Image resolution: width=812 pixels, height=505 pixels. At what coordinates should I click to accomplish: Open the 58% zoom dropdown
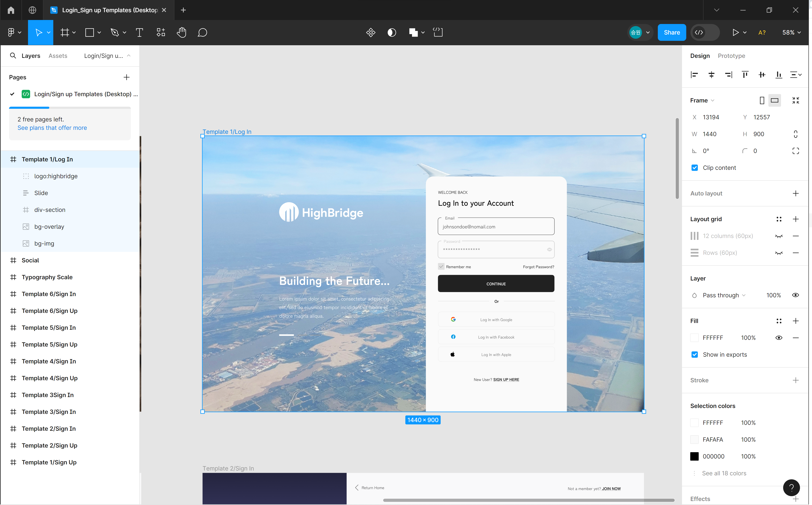click(x=791, y=32)
